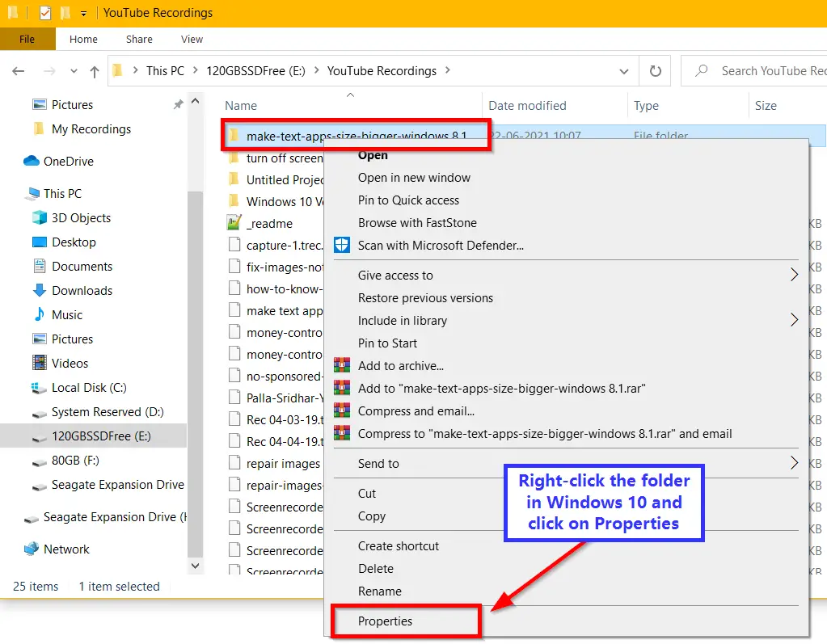
Task: Sort by Type column header
Action: (x=646, y=105)
